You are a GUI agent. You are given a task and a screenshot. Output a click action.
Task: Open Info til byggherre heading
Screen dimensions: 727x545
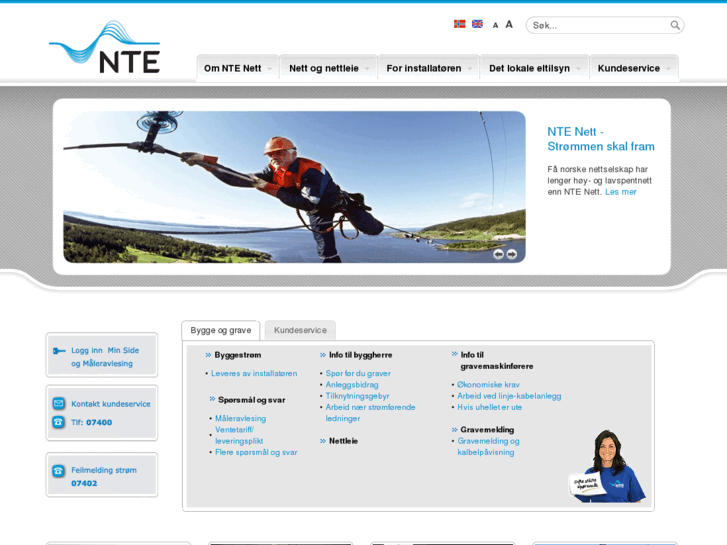point(360,355)
